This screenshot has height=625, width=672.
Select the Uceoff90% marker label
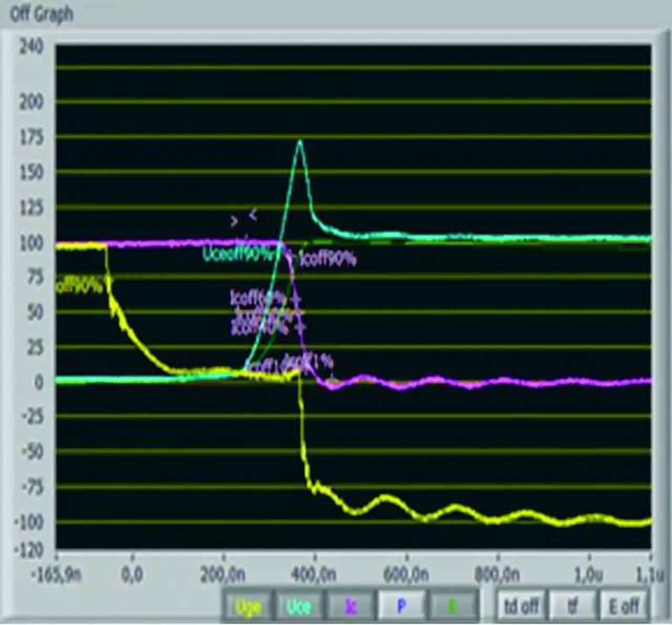coord(238,254)
